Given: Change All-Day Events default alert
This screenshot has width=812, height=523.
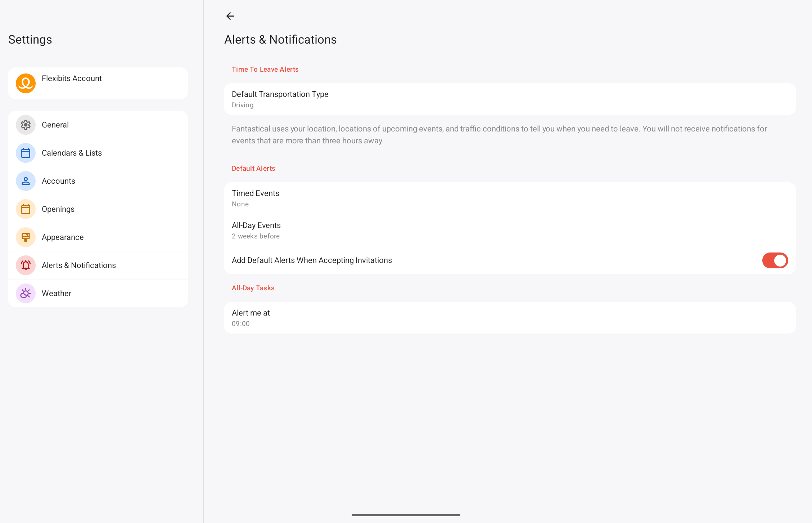Looking at the screenshot, I should point(510,230).
